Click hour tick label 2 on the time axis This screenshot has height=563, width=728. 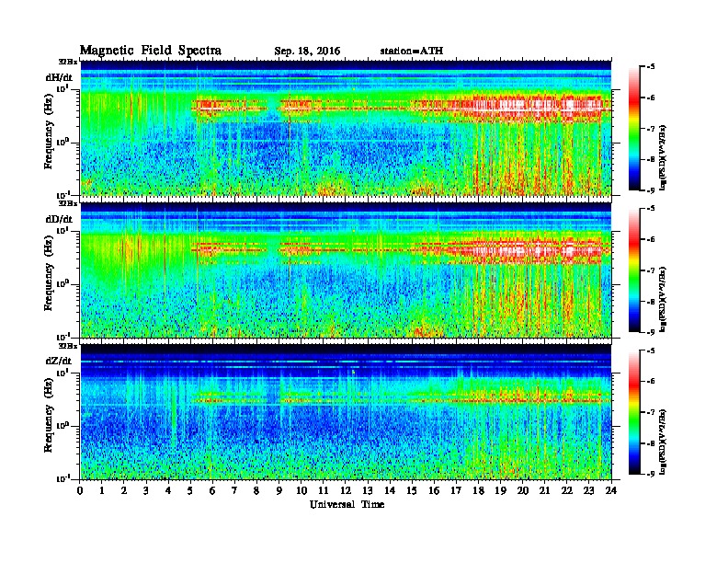click(x=124, y=490)
